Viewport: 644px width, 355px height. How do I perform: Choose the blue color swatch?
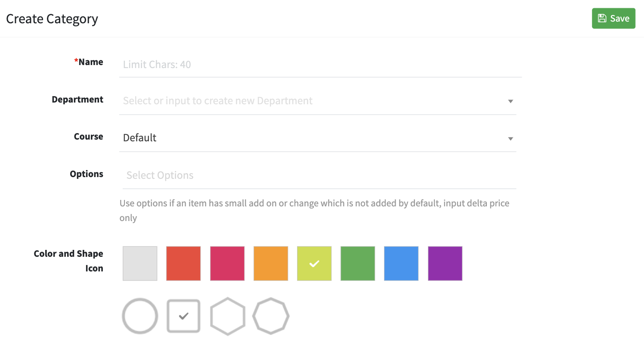click(x=401, y=263)
